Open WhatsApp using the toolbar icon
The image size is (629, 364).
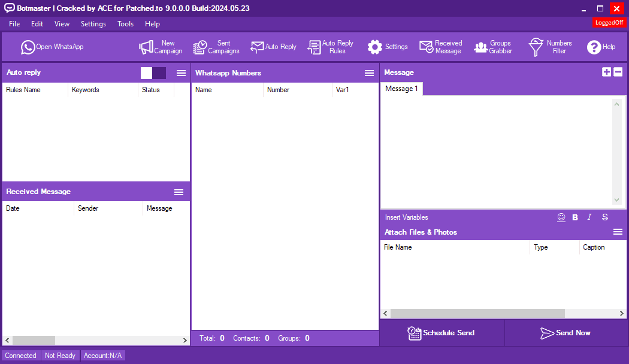click(52, 47)
